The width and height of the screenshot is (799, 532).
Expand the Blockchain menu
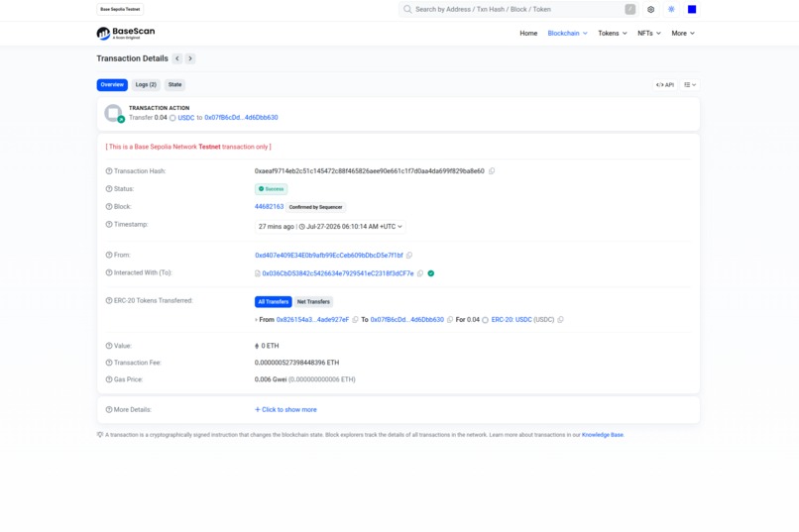pos(567,33)
